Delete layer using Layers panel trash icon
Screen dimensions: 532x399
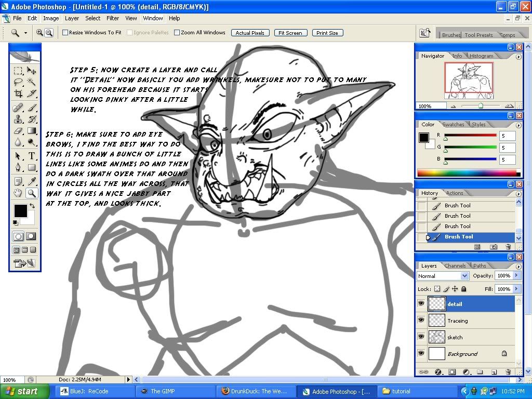508,372
